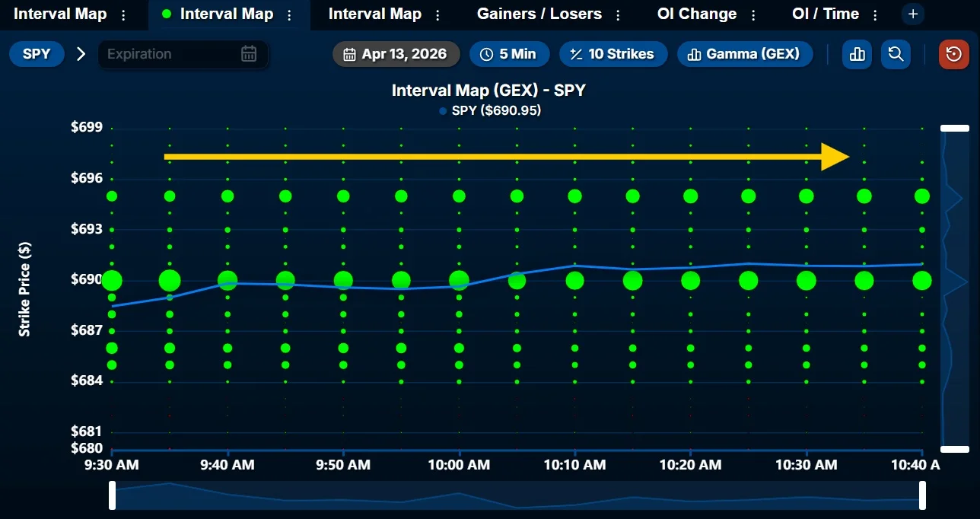Open the Gainers / Losers tab
Viewport: 980px width, 519px height.
click(539, 14)
